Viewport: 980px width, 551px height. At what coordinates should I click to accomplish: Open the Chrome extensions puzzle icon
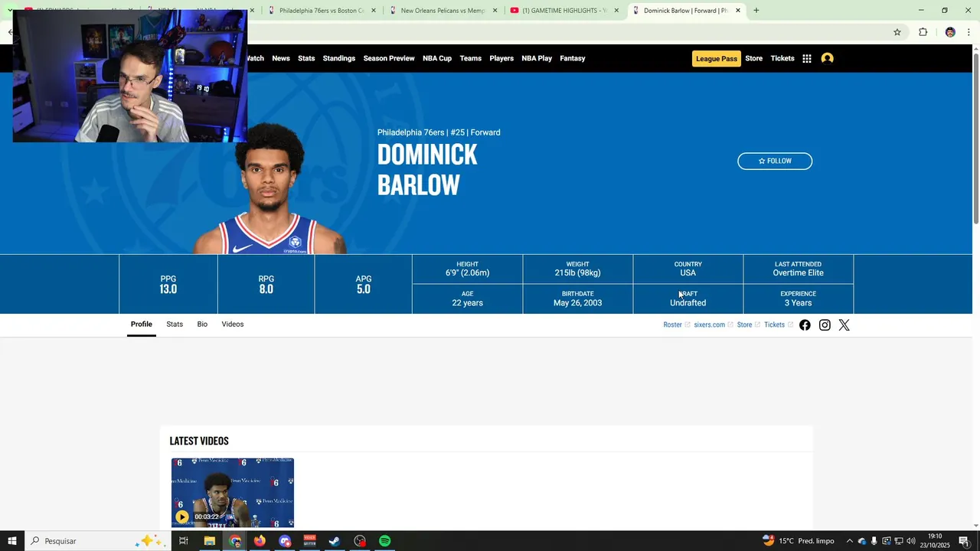click(923, 32)
